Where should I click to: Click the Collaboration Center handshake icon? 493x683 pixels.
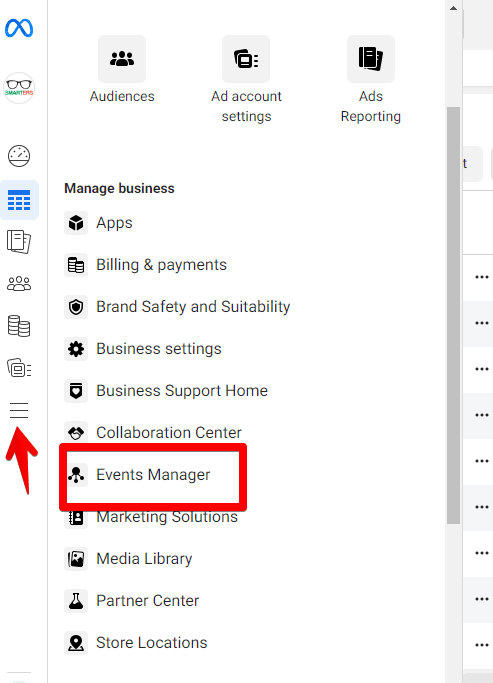[x=76, y=433]
